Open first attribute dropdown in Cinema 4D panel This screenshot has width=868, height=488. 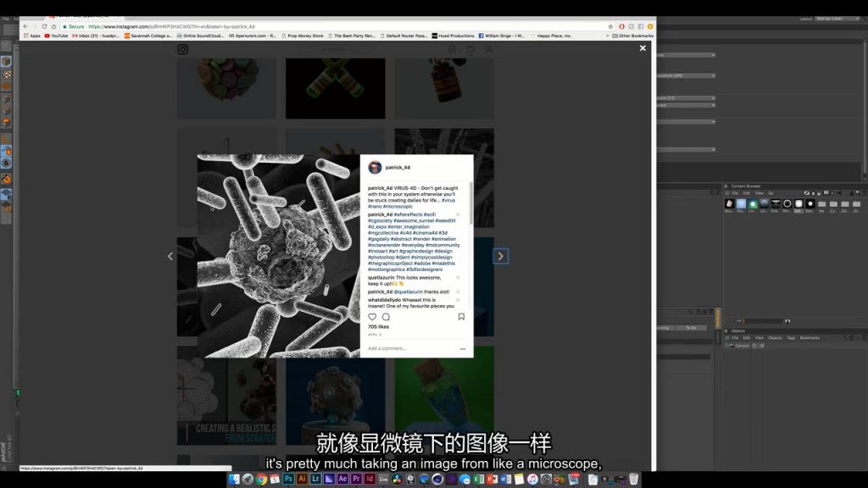pos(686,55)
